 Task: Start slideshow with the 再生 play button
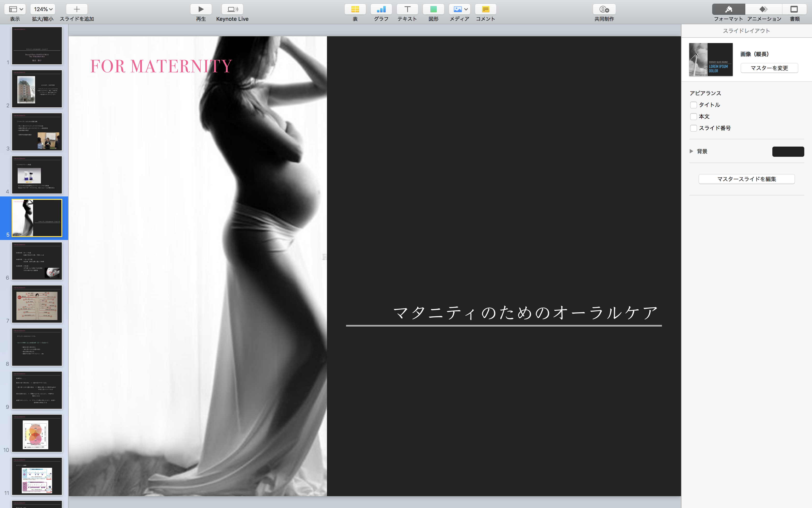(x=201, y=9)
